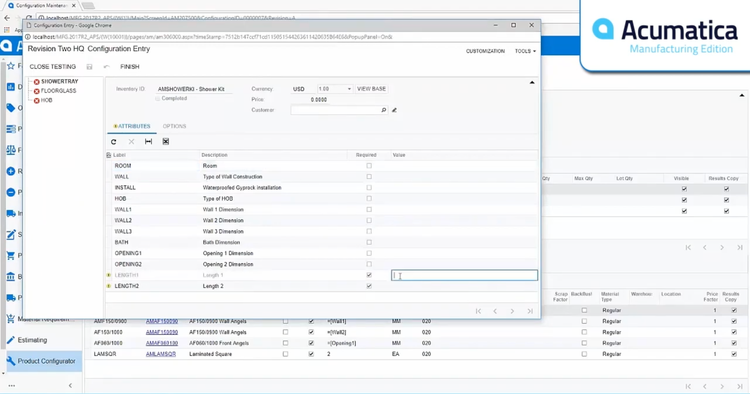Open the AMLAMSQR inventory link

[x=161, y=354]
